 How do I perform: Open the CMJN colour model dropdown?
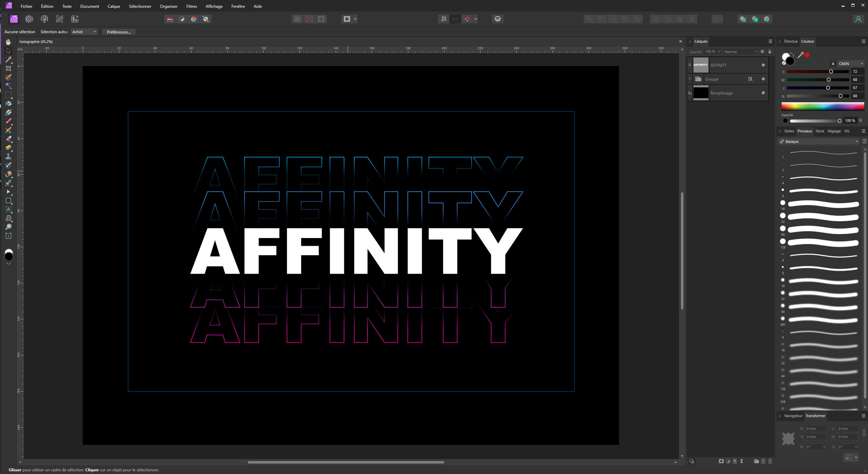tap(851, 63)
